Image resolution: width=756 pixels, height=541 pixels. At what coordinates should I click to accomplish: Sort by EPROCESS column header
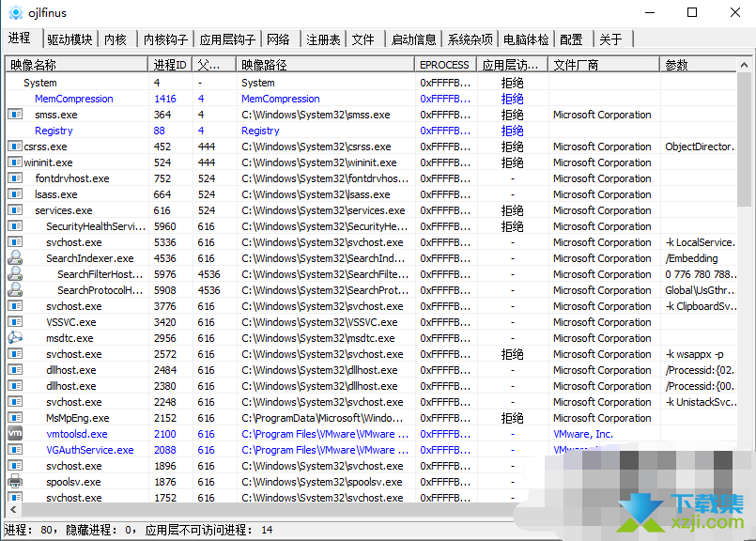(445, 65)
